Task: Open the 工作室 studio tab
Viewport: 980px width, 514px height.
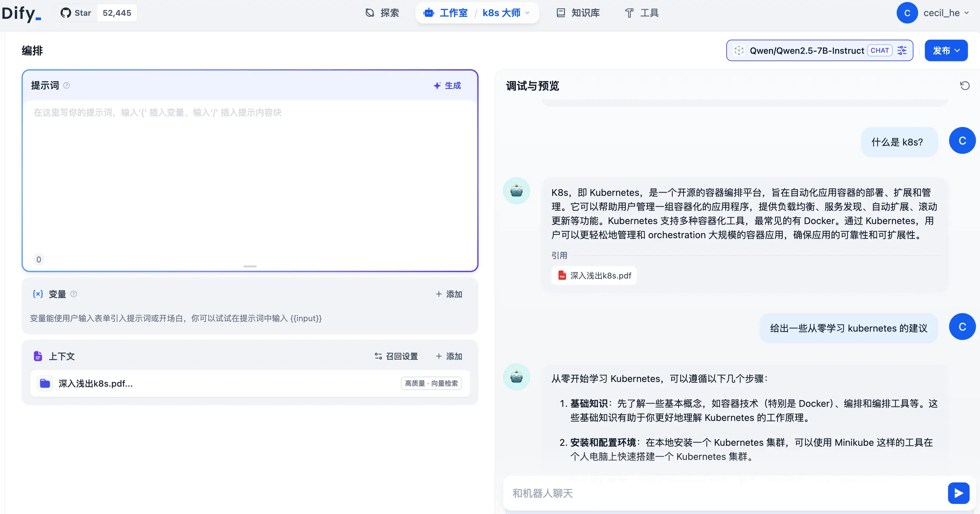Action: [446, 13]
